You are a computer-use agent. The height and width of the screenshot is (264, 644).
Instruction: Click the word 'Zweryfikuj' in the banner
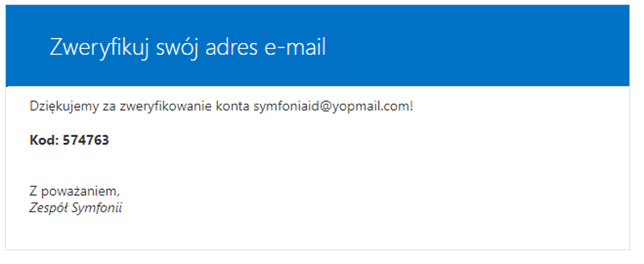99,48
